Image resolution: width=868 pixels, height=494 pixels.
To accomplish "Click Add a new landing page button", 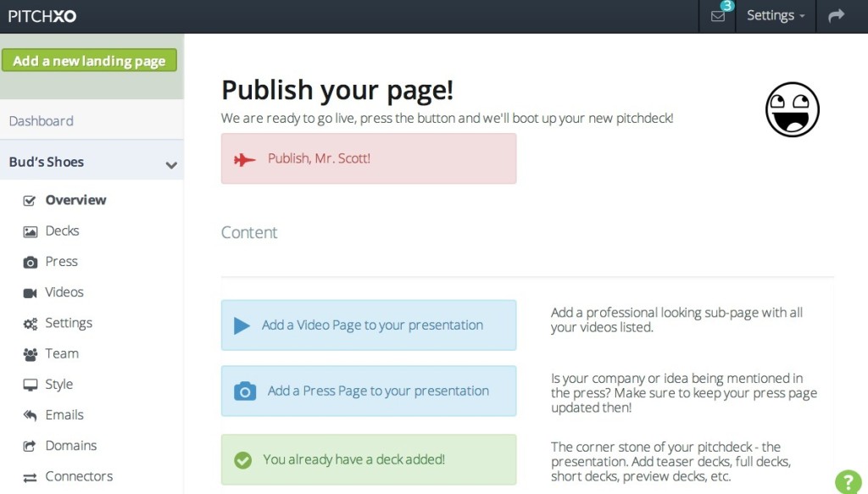I will pyautogui.click(x=89, y=60).
